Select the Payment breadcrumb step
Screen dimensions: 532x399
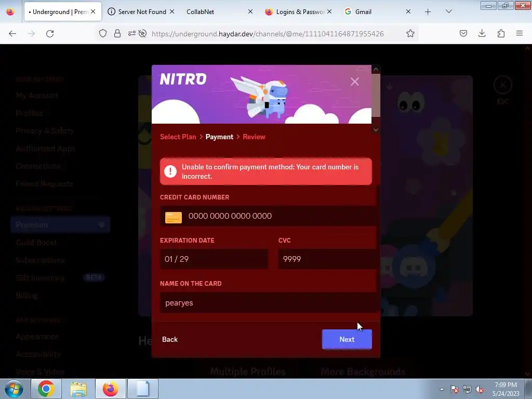[x=219, y=137]
